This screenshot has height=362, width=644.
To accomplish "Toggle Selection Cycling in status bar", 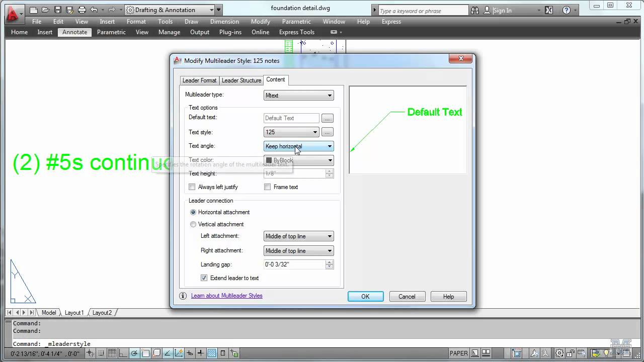I will pos(234,353).
